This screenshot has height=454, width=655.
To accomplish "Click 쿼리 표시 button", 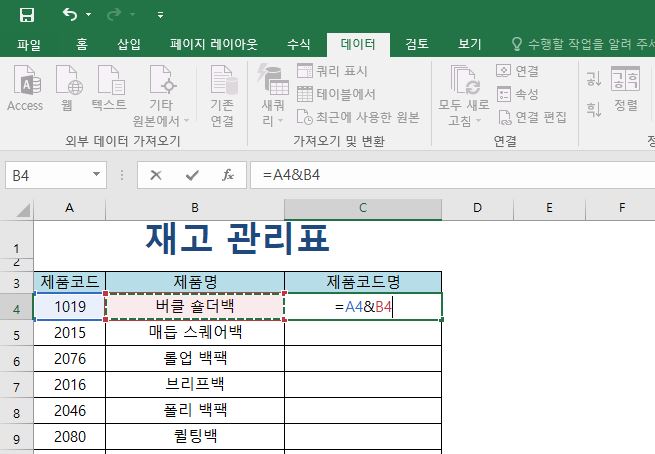I will point(332,71).
